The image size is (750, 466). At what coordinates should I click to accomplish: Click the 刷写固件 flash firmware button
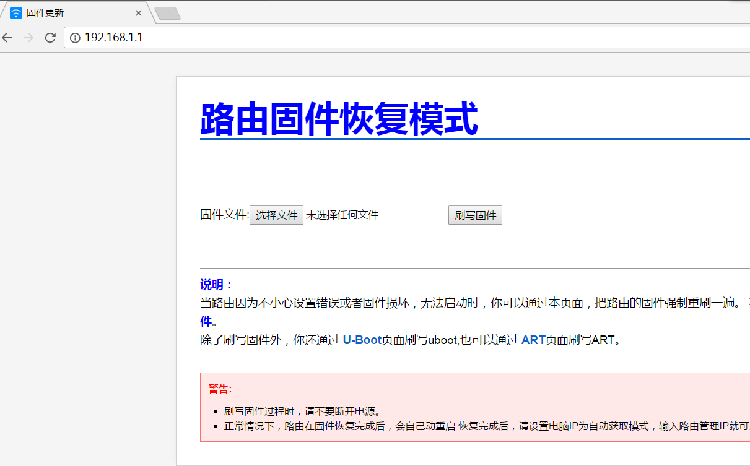click(475, 215)
